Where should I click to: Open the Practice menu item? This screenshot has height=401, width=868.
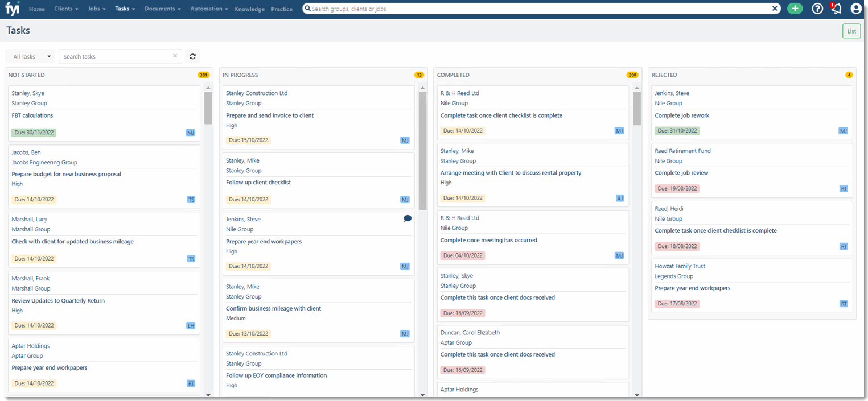[x=281, y=9]
